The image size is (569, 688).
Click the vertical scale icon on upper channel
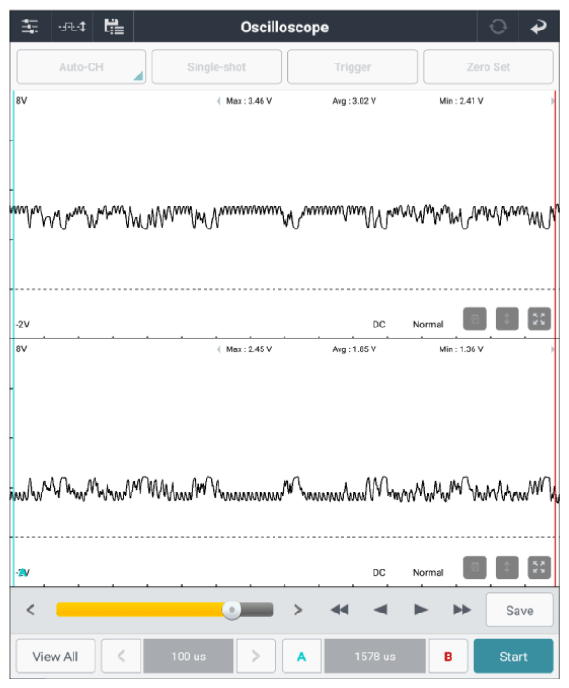click(507, 319)
